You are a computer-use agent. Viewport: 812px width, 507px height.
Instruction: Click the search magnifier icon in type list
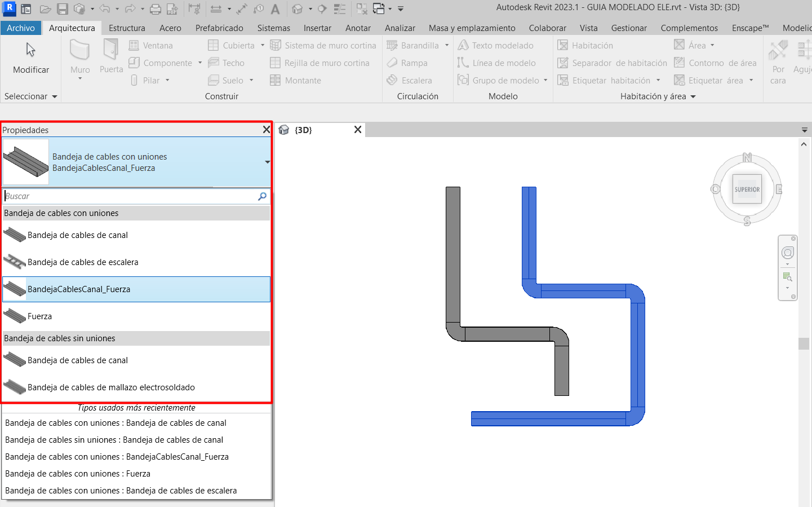pos(262,196)
